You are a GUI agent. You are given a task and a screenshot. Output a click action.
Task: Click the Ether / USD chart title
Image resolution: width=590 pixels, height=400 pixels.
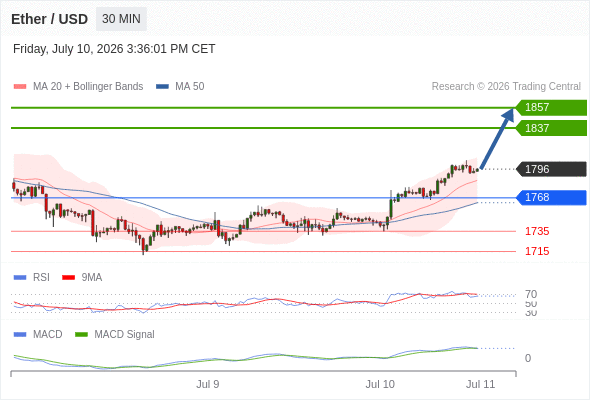click(x=49, y=19)
